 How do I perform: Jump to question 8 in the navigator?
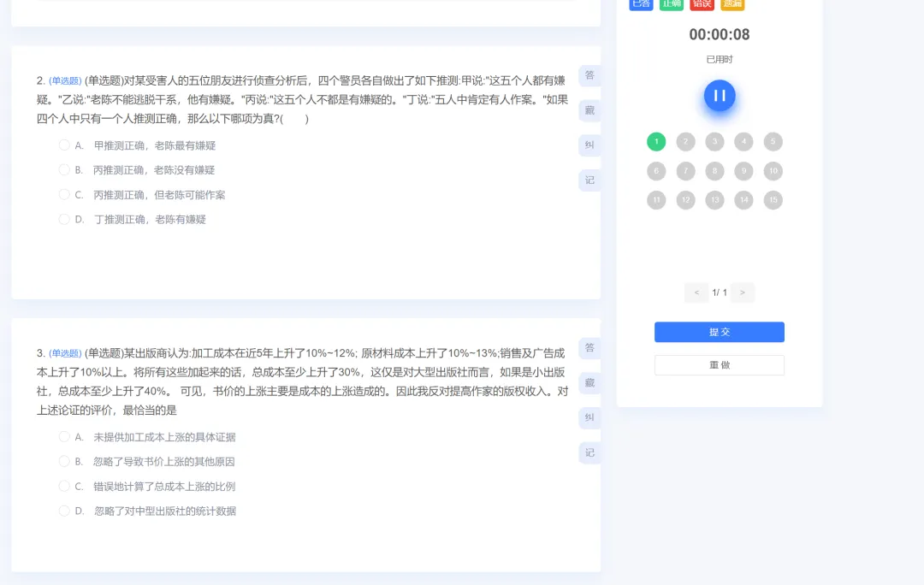click(x=714, y=171)
